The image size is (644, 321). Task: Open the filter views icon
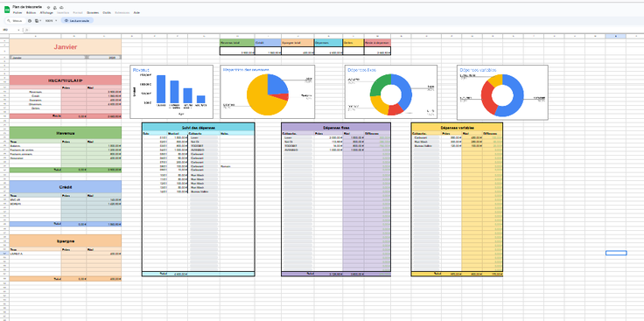[37, 20]
